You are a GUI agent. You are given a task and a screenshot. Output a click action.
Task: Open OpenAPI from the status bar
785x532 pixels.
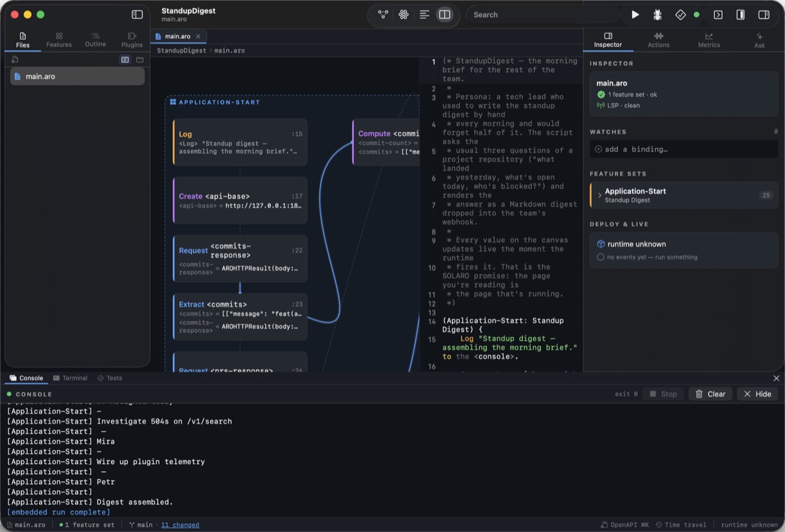[x=625, y=525]
